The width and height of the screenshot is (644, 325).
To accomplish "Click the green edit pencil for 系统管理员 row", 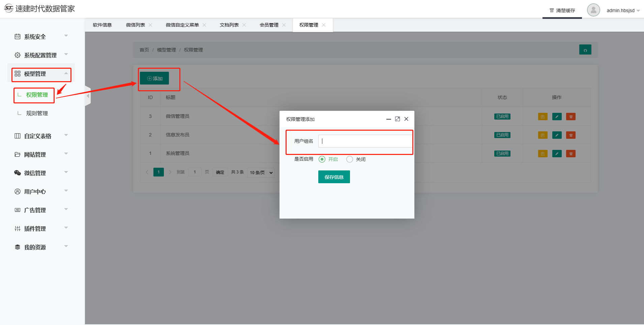I will [x=557, y=154].
